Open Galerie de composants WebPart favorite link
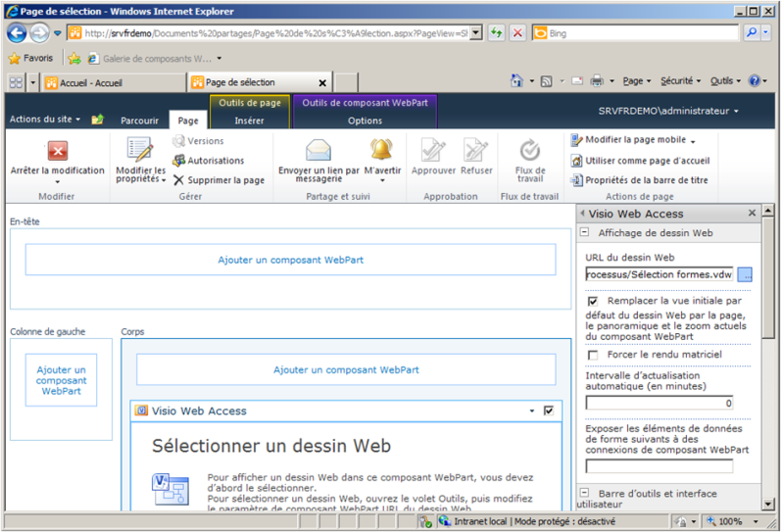Image resolution: width=784 pixels, height=532 pixels. (x=157, y=59)
